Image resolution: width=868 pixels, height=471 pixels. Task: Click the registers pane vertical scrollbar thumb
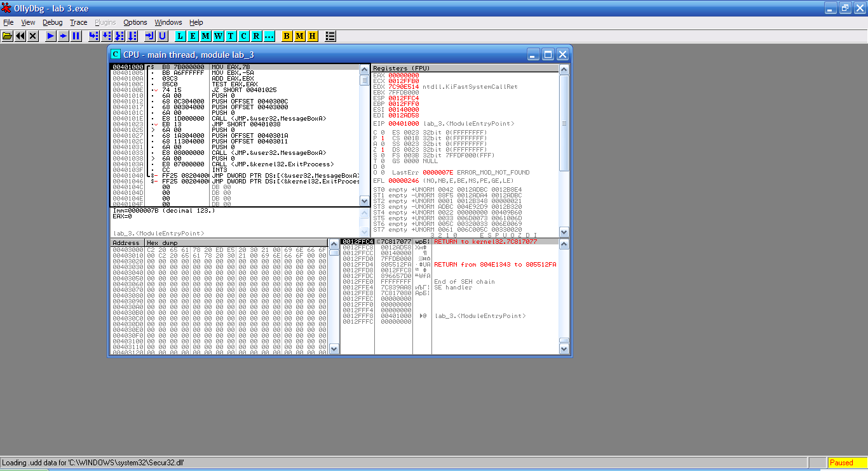tap(564, 123)
